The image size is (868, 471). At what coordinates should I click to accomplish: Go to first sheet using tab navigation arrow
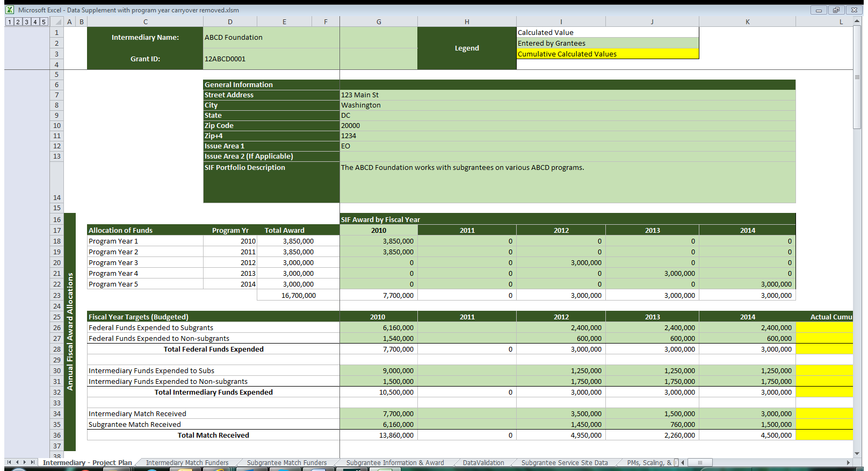(9, 462)
